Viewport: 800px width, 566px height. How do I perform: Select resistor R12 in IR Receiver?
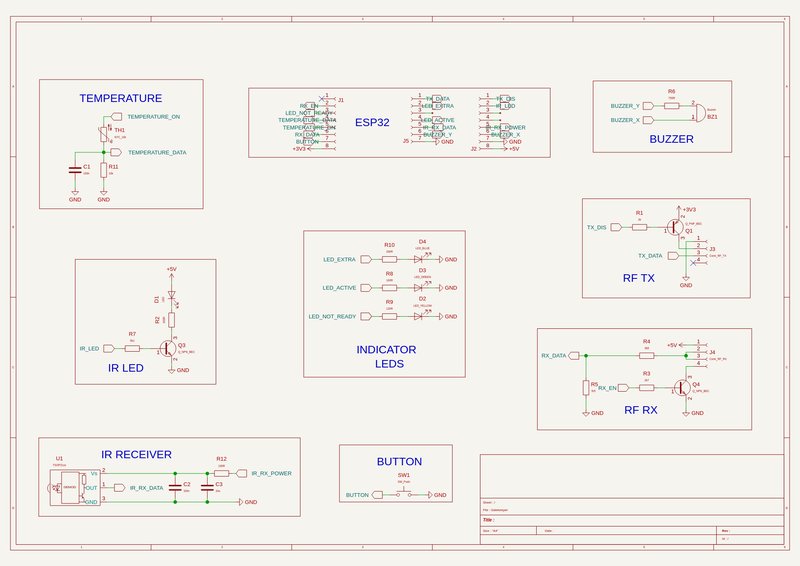[221, 474]
